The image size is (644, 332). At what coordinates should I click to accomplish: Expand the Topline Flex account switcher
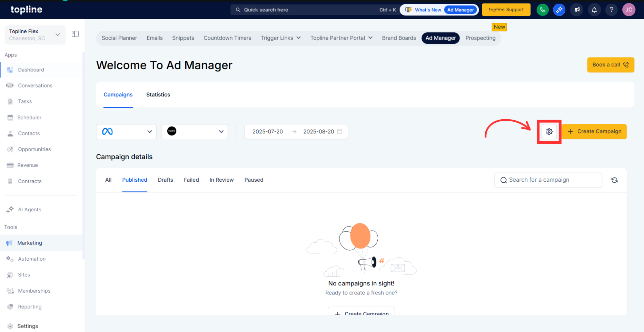[35, 34]
